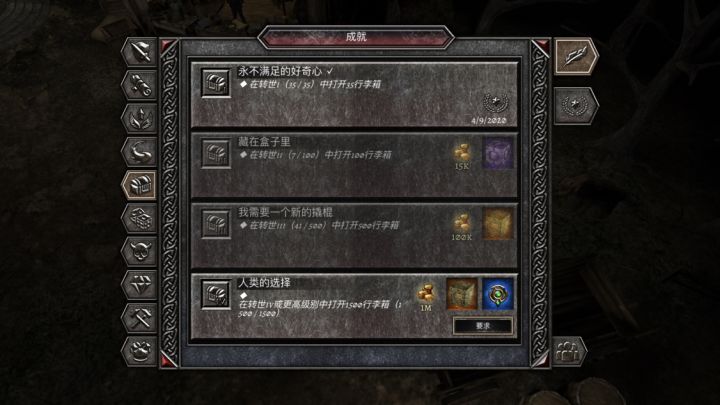This screenshot has height=405, width=720.
Task: Click the 1M gold reward icon
Action: pyautogui.click(x=426, y=297)
